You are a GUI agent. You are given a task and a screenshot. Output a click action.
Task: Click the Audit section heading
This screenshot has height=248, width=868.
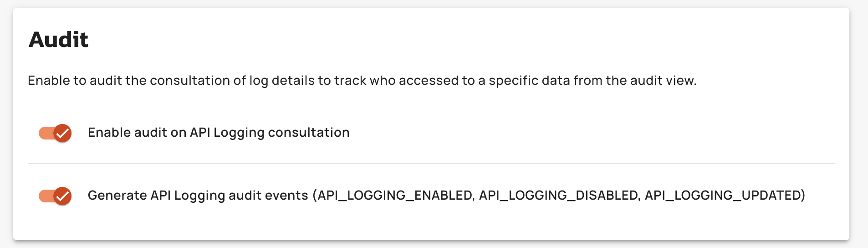click(x=58, y=40)
